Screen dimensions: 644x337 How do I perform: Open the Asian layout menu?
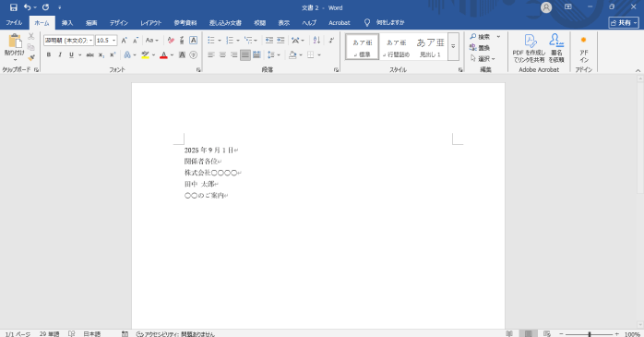pos(298,41)
